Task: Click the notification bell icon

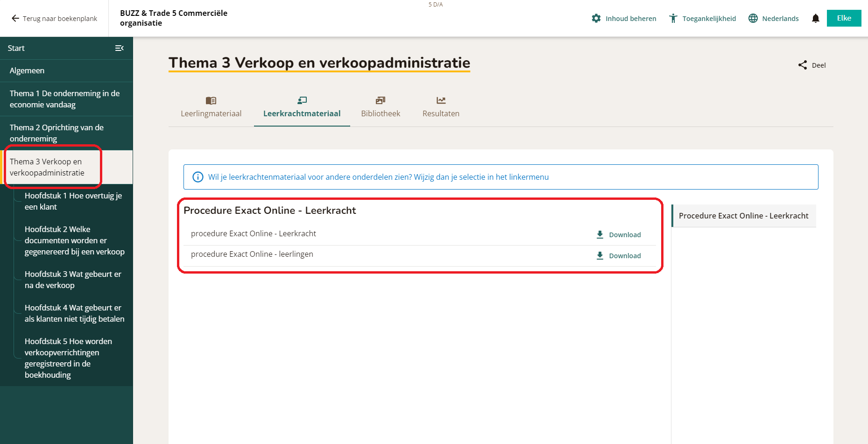Action: pos(816,18)
